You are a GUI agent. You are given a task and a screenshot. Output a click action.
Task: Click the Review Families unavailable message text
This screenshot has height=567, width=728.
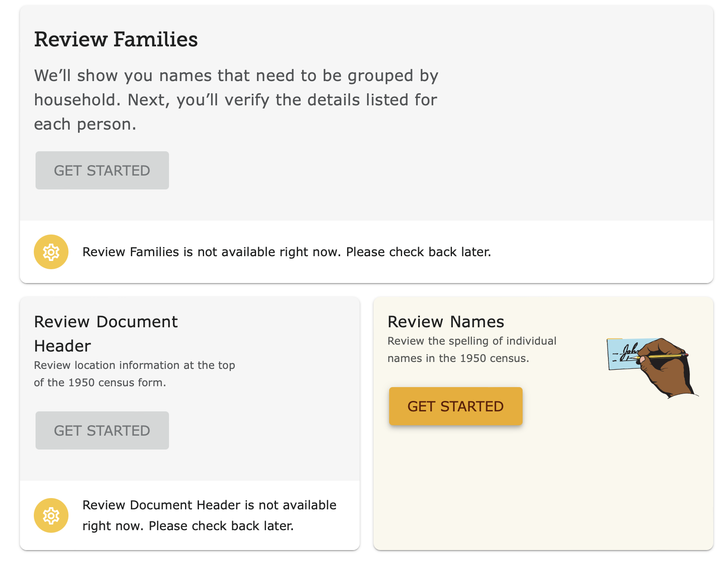(286, 252)
